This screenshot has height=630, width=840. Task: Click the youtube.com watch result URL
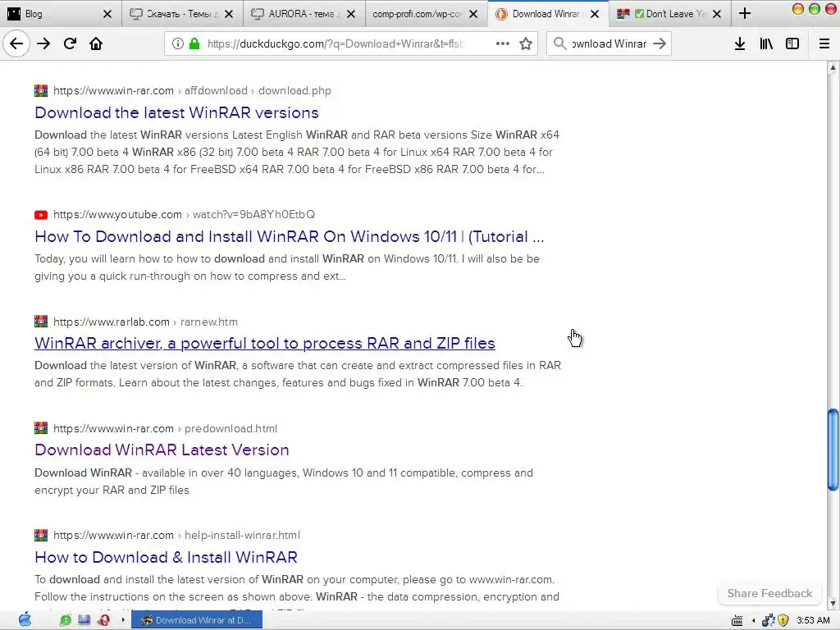pos(184,214)
